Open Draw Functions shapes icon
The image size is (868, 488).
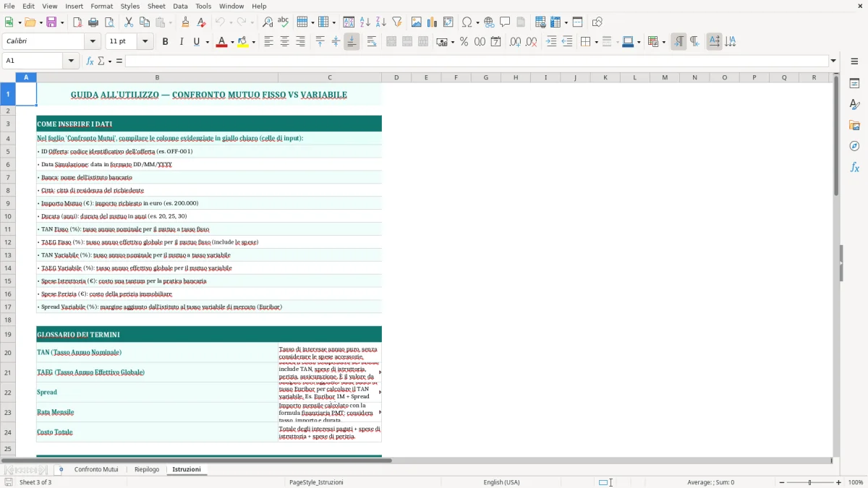(597, 22)
